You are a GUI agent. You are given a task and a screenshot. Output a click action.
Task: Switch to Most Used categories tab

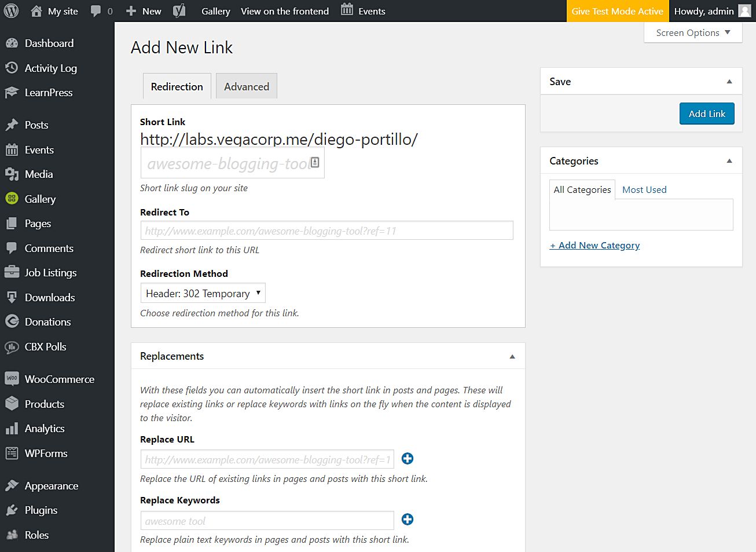click(x=644, y=190)
